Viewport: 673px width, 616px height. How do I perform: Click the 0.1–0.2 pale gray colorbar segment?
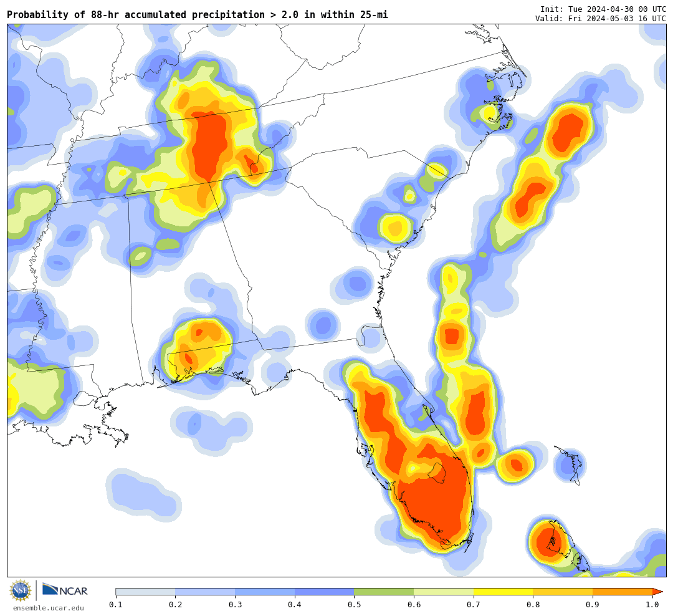click(x=145, y=592)
